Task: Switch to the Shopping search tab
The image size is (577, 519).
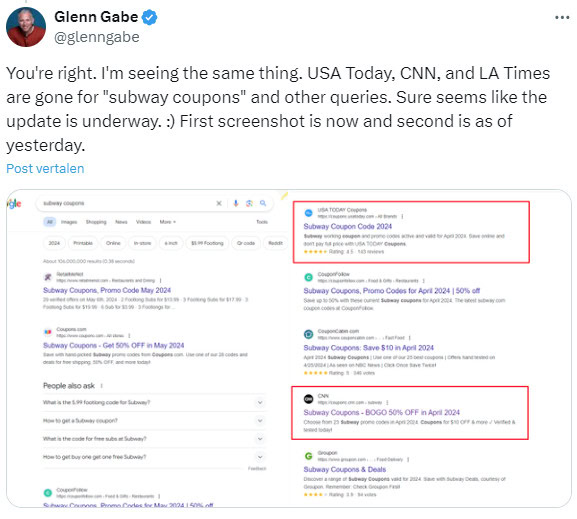Action: click(96, 222)
